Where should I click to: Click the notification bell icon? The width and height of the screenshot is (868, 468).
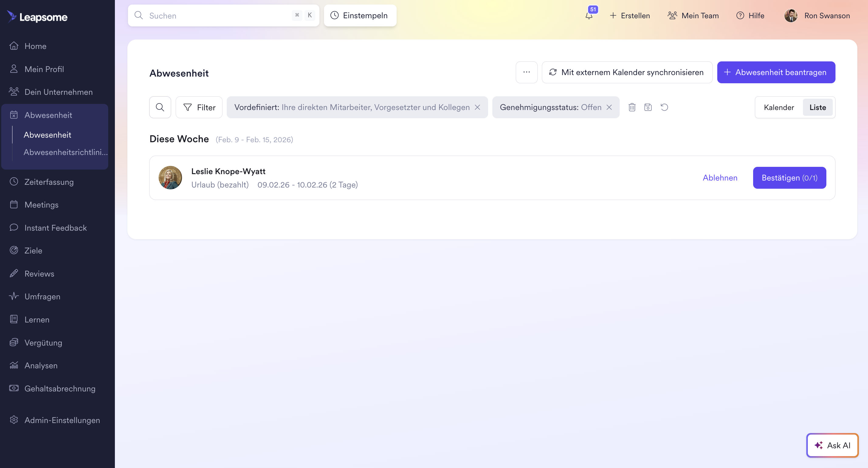(x=589, y=15)
